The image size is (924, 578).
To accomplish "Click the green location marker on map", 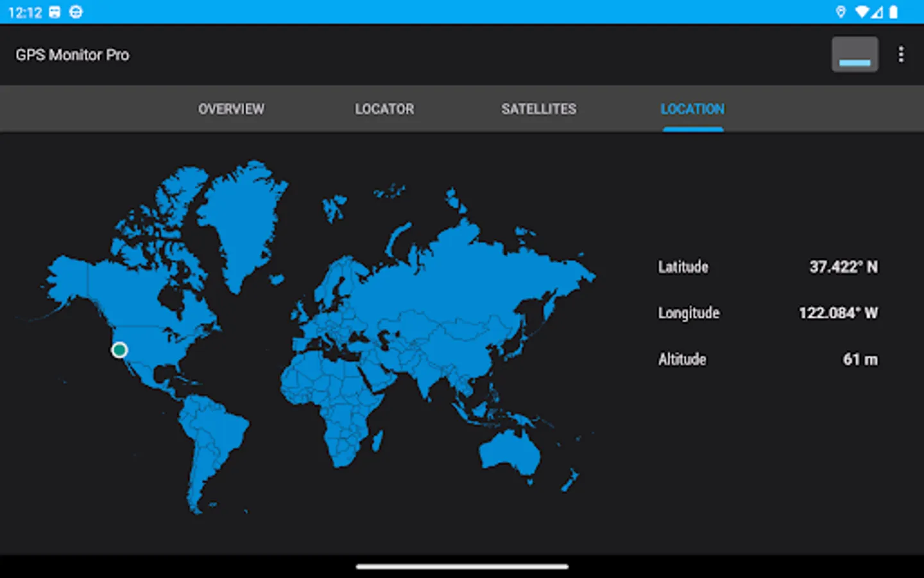I will point(119,350).
